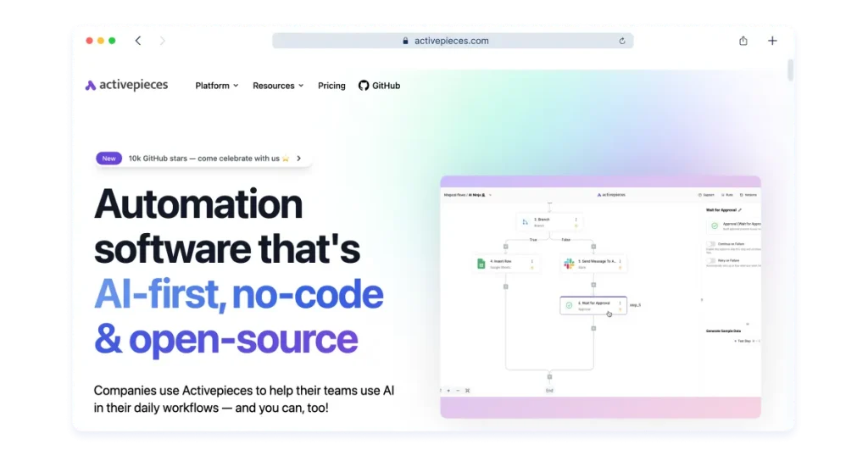The image size is (868, 456).
Task: Open three-dot menu on Send Message step
Action: click(x=620, y=261)
